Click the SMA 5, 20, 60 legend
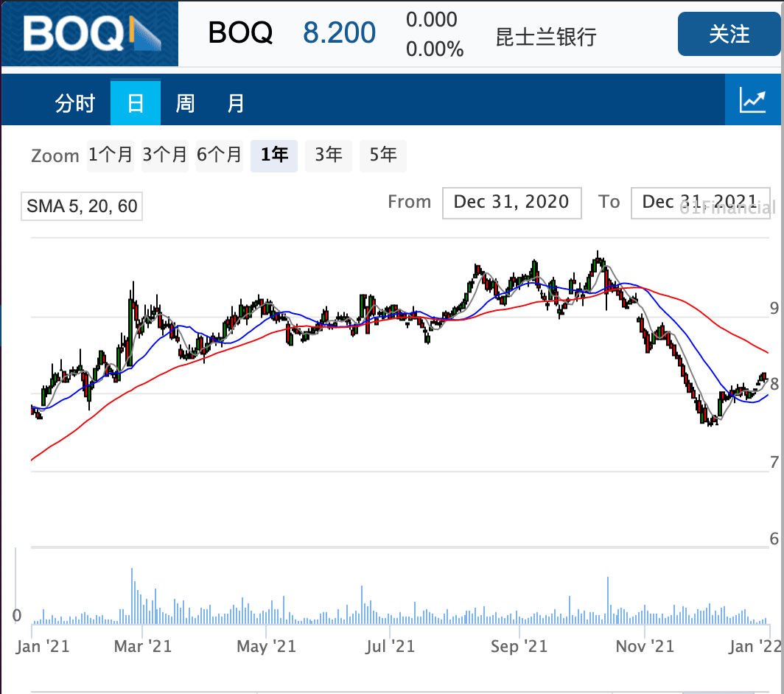The width and height of the screenshot is (784, 694). point(82,206)
